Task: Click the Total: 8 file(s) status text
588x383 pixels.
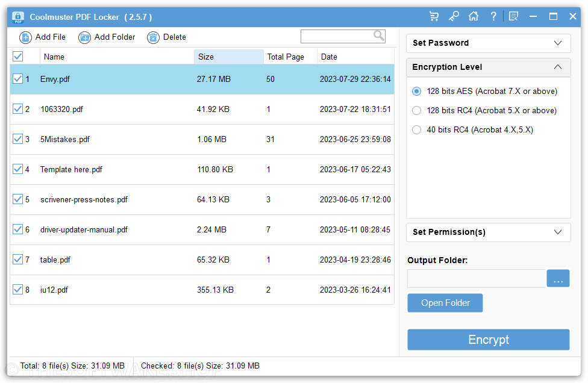Action: pos(72,366)
